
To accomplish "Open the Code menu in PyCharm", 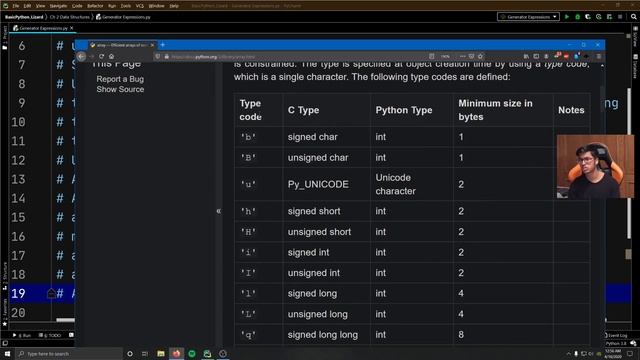I will [x=77, y=6].
